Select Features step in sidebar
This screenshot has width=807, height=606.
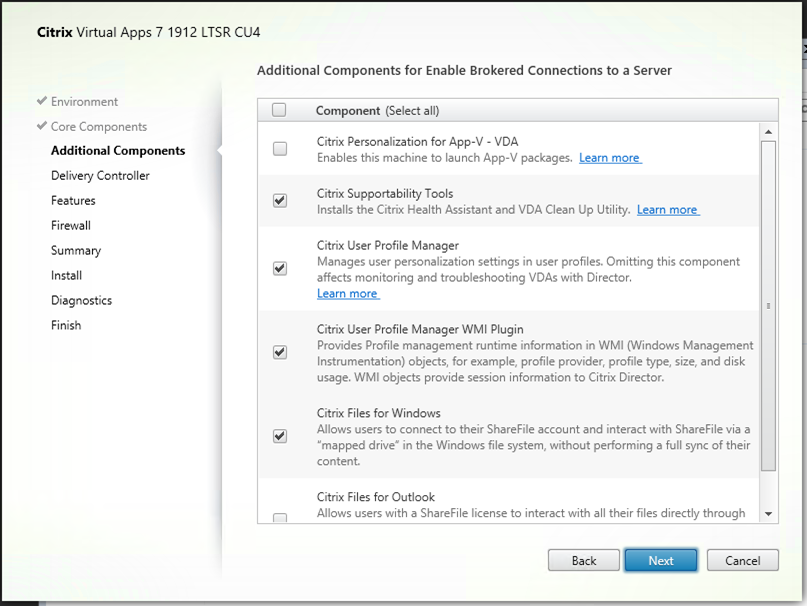pos(73,201)
